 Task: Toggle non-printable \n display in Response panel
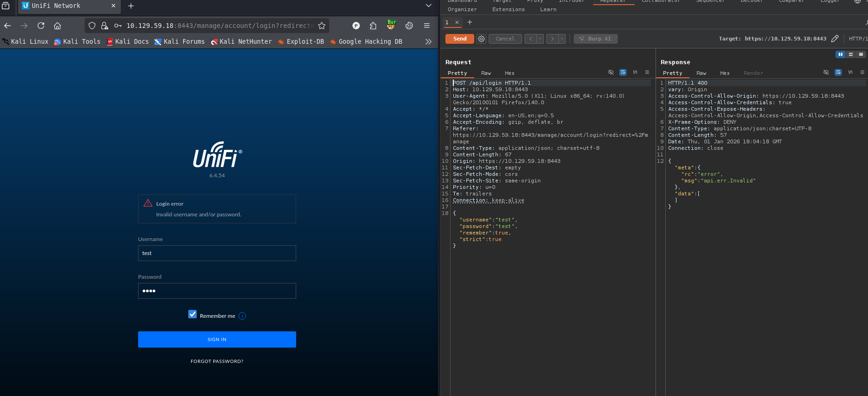[x=850, y=72]
